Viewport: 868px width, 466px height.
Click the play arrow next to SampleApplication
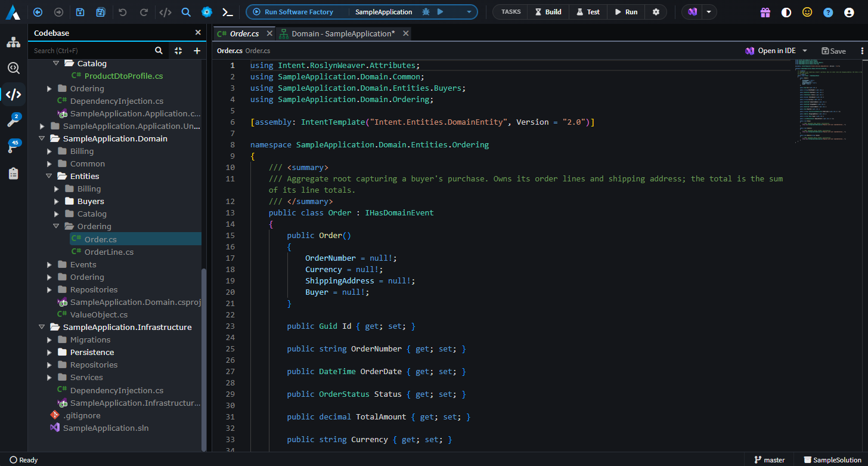point(440,12)
